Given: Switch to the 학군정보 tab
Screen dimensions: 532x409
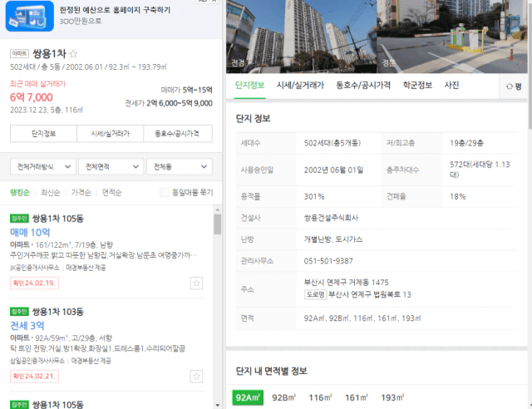Looking at the screenshot, I should (417, 85).
